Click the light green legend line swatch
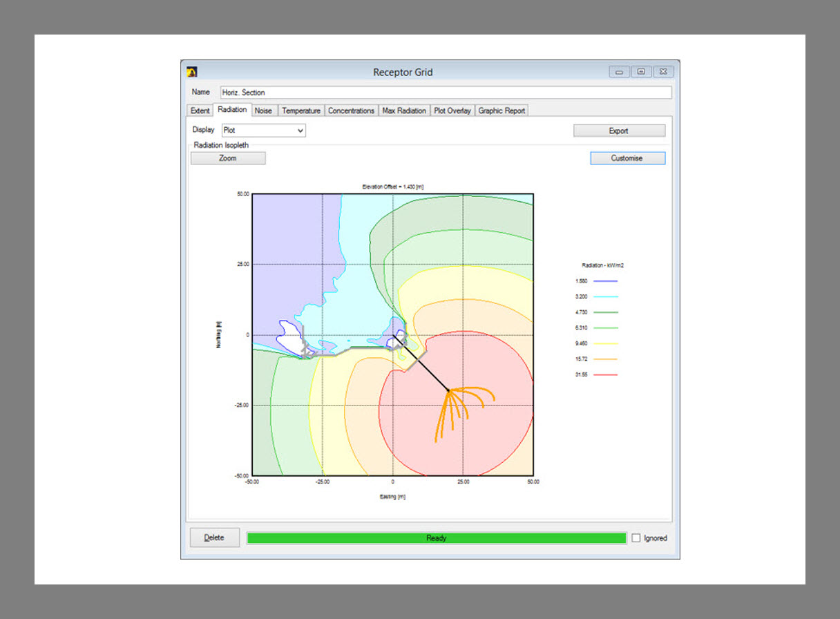Image resolution: width=840 pixels, height=619 pixels. click(605, 328)
